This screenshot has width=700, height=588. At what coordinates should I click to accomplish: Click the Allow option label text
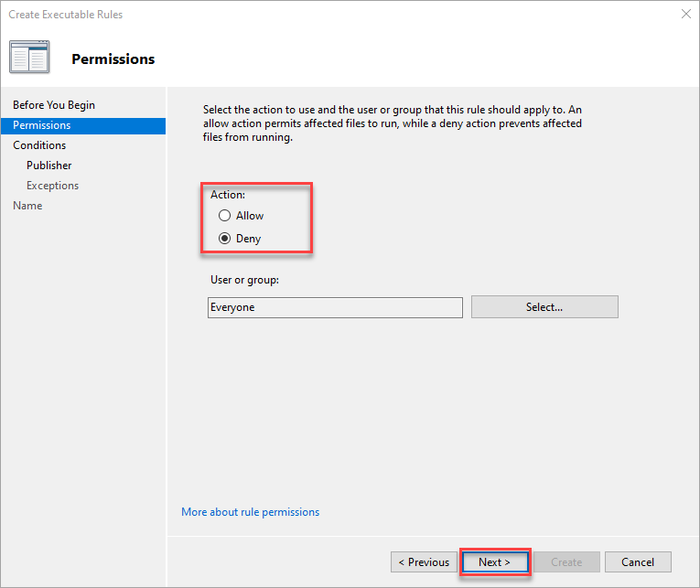(x=250, y=216)
